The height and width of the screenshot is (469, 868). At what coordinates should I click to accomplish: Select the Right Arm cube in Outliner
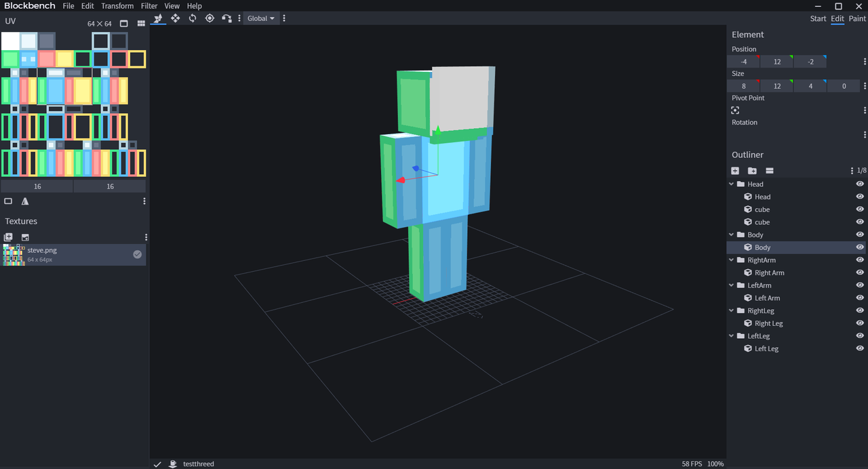coord(769,272)
